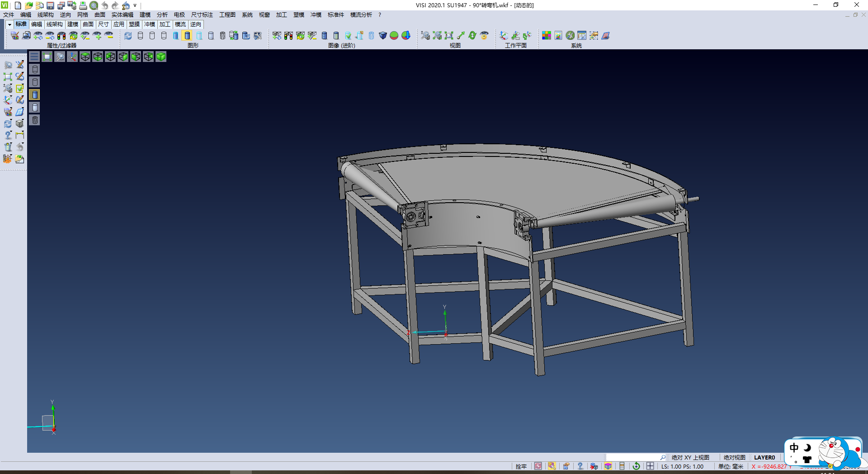
Task: Switch to the 曲面 toolbar tab
Action: tap(88, 24)
